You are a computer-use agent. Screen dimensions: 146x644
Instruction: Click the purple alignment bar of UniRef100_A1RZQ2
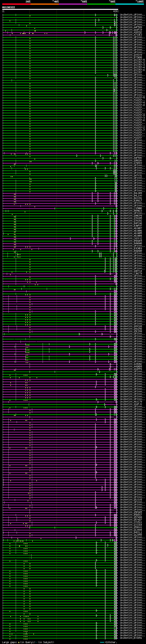(60, 32)
